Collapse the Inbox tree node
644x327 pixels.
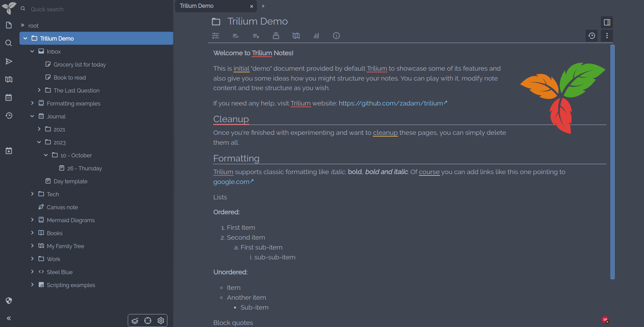point(32,51)
